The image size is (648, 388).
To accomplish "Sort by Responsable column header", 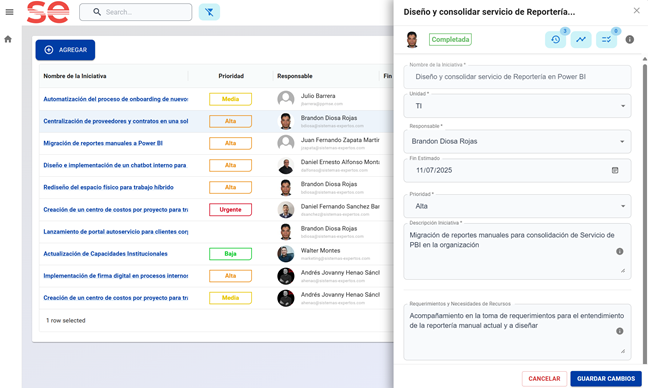I will [x=295, y=76].
